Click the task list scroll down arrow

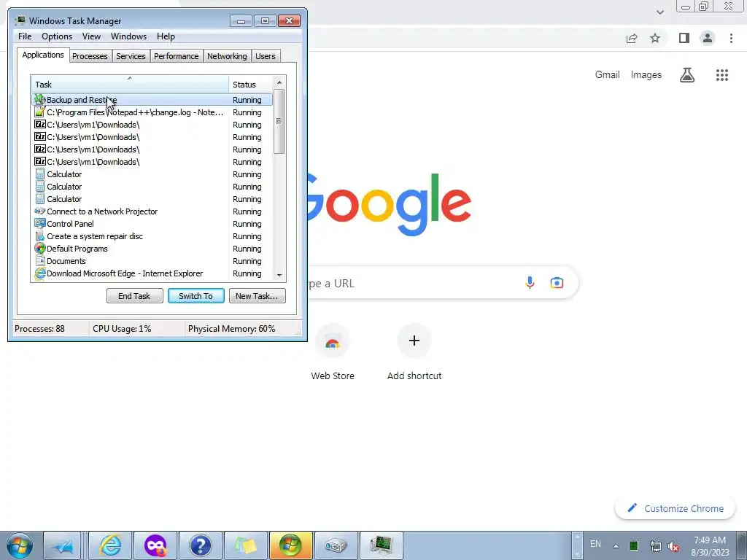pyautogui.click(x=279, y=275)
